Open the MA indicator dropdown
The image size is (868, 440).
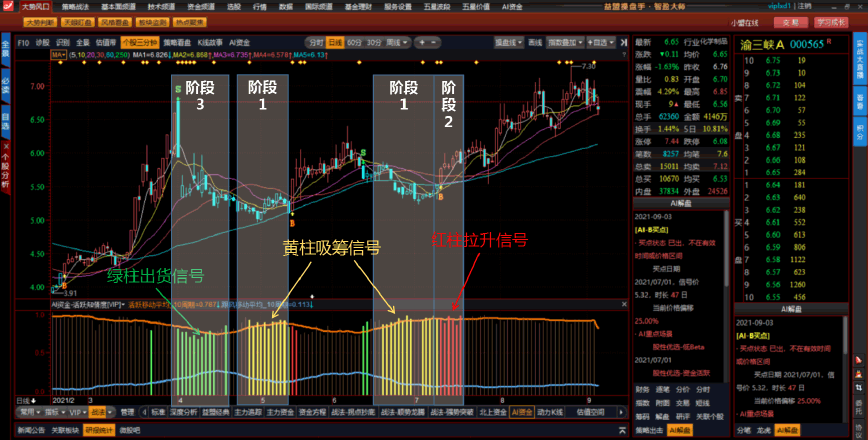(59, 55)
